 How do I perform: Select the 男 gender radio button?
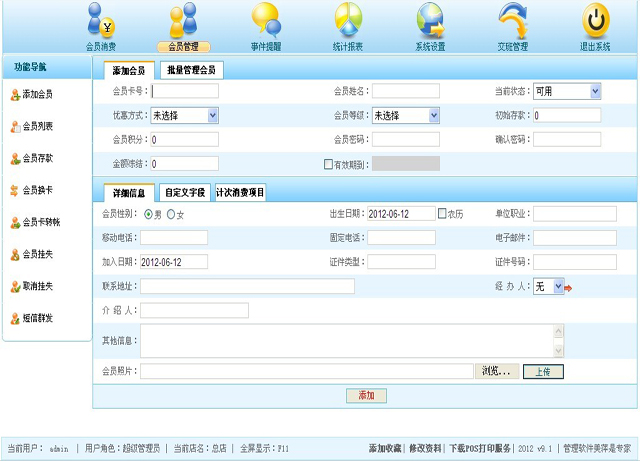coord(149,214)
